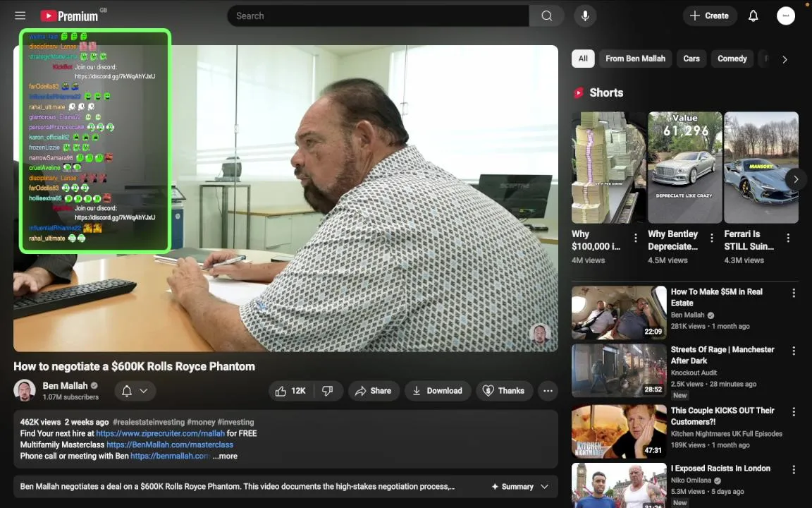
Task: Open options for This Couple KICKS OUT video
Action: coord(794,411)
